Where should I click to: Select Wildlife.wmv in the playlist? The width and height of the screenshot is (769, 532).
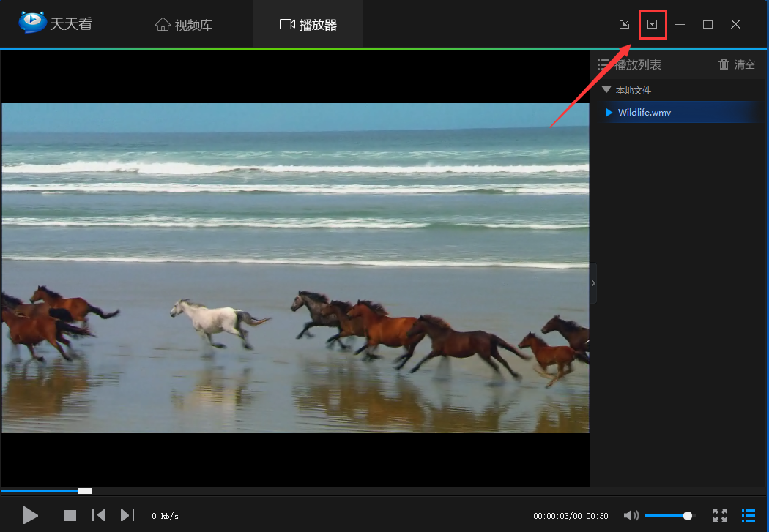tap(644, 112)
